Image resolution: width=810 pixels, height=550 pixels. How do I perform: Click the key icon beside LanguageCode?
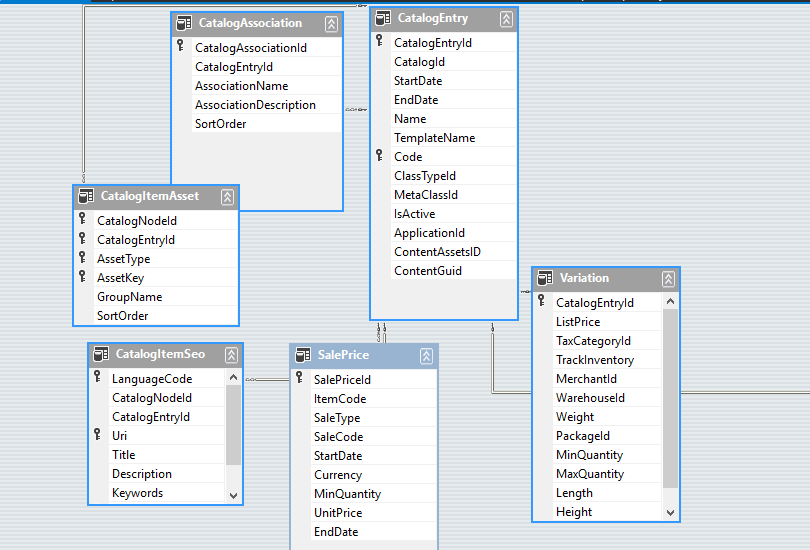tap(97, 378)
